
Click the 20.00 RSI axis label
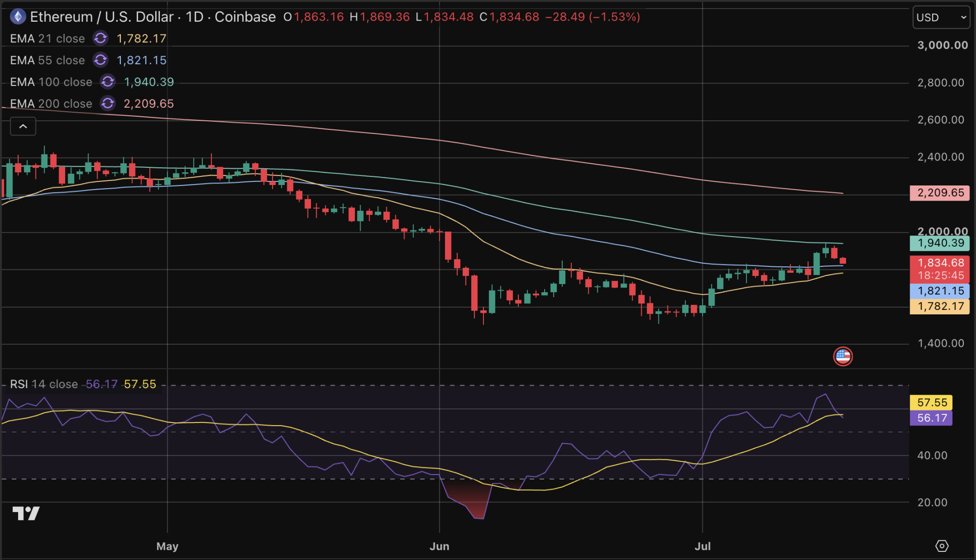[x=932, y=502]
